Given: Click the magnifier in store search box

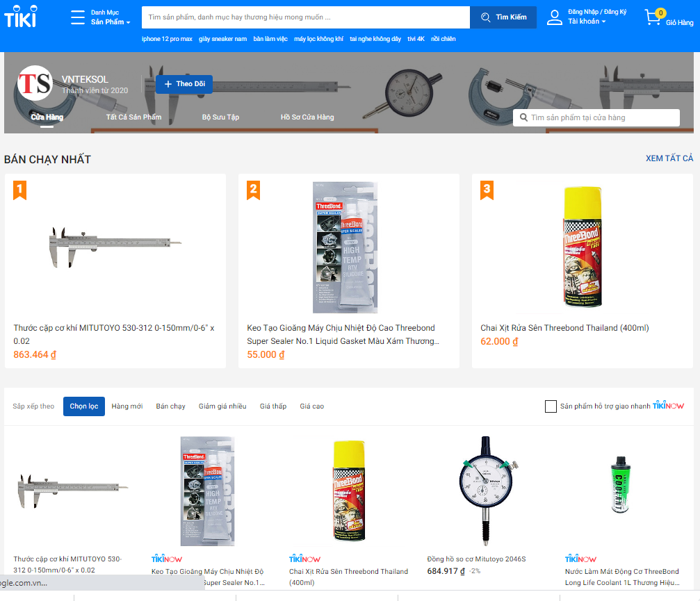Looking at the screenshot, I should coord(523,117).
